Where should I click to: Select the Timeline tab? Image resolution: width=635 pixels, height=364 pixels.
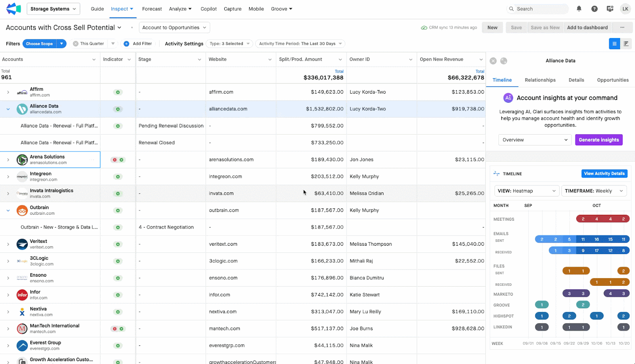click(x=502, y=80)
